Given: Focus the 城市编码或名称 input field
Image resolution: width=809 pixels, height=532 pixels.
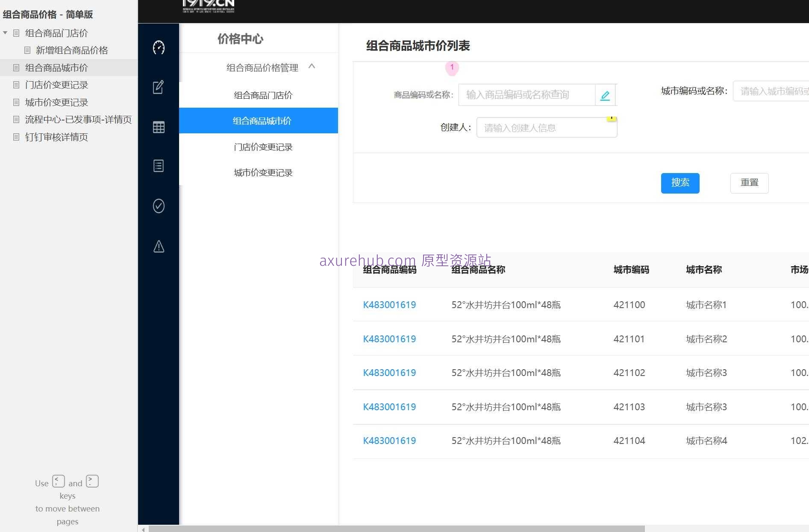Looking at the screenshot, I should tap(771, 91).
